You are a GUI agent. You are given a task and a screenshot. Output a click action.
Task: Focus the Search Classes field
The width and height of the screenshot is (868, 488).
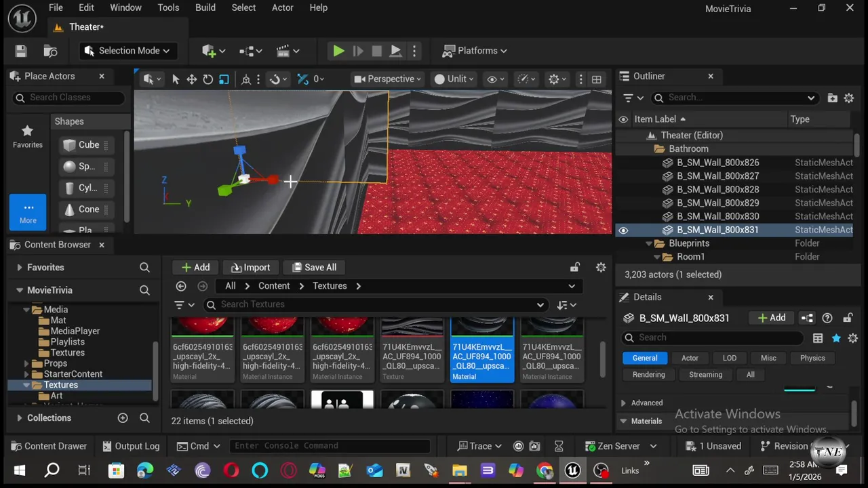pos(68,98)
